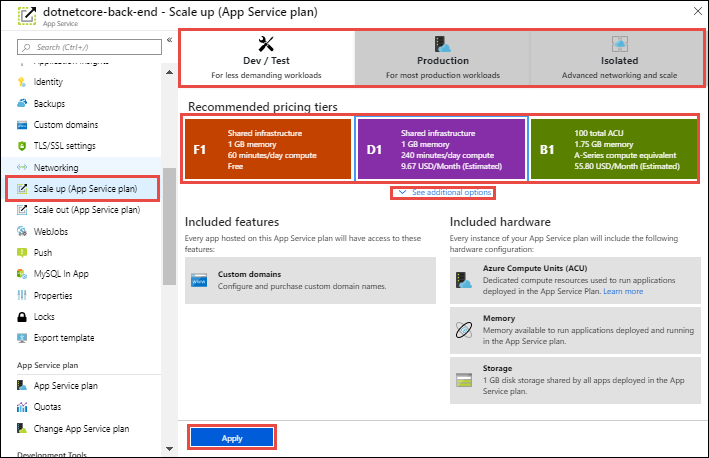Collapse the sidebar menu with double chevron
The image size is (709, 458).
coord(169,40)
